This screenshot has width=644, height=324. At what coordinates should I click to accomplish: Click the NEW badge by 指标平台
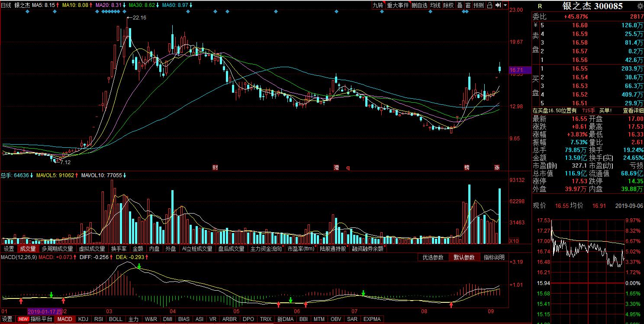click(23, 319)
